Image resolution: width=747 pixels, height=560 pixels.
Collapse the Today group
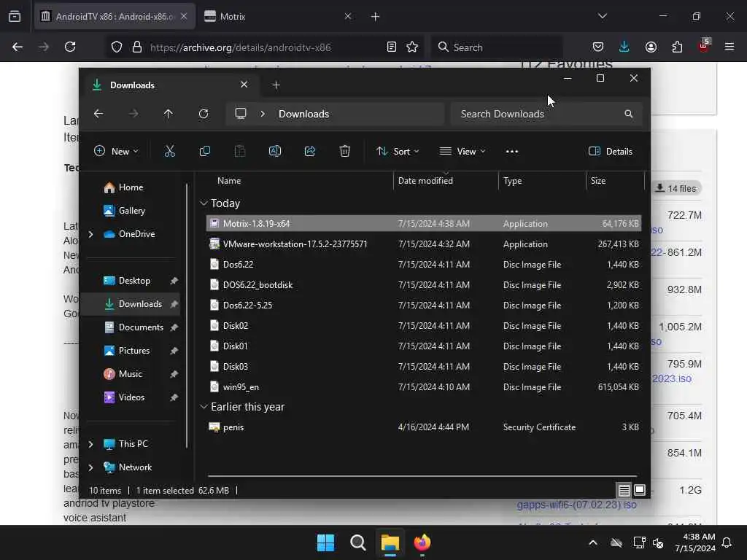tap(204, 203)
